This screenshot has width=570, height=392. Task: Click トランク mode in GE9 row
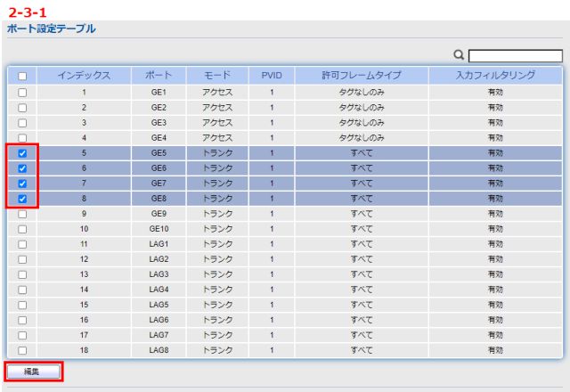pyautogui.click(x=217, y=214)
